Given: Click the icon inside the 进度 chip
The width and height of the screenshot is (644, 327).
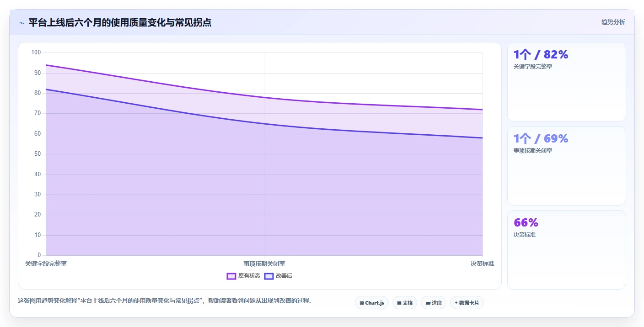Looking at the screenshot, I should 428,303.
